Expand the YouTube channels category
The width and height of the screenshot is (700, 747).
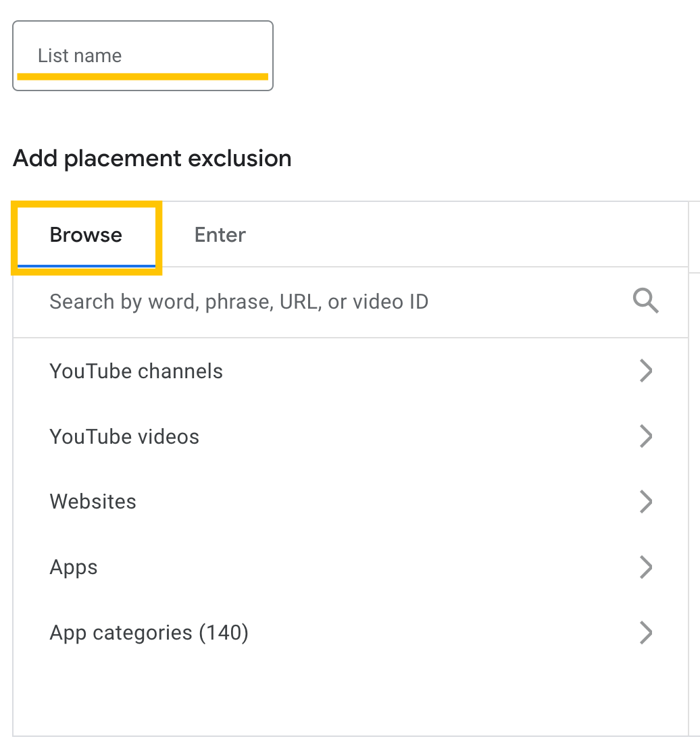pyautogui.click(x=645, y=371)
